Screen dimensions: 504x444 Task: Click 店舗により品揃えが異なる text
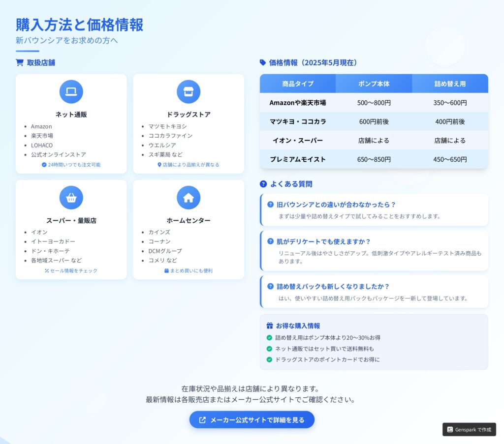point(191,165)
